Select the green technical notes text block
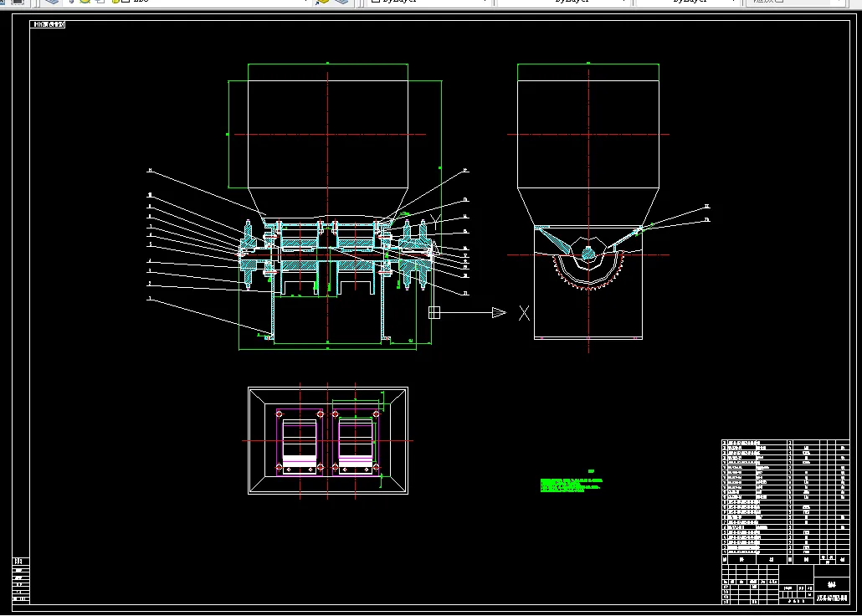 572,485
